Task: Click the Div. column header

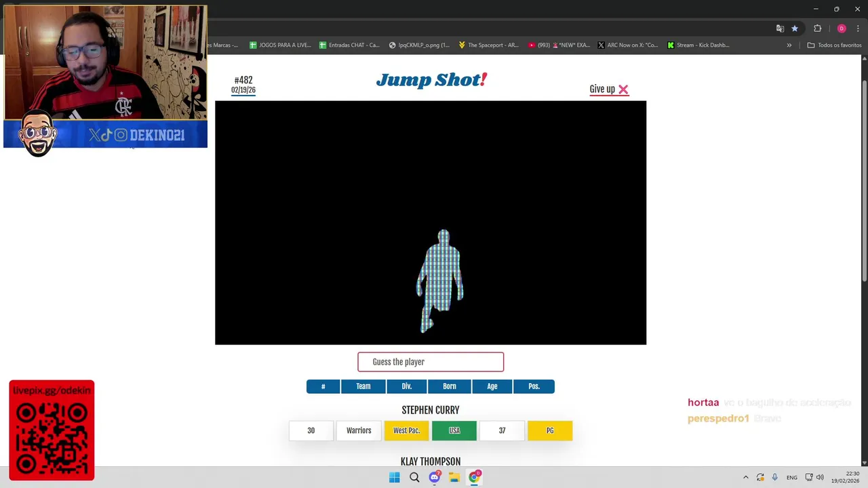Action: click(x=406, y=386)
